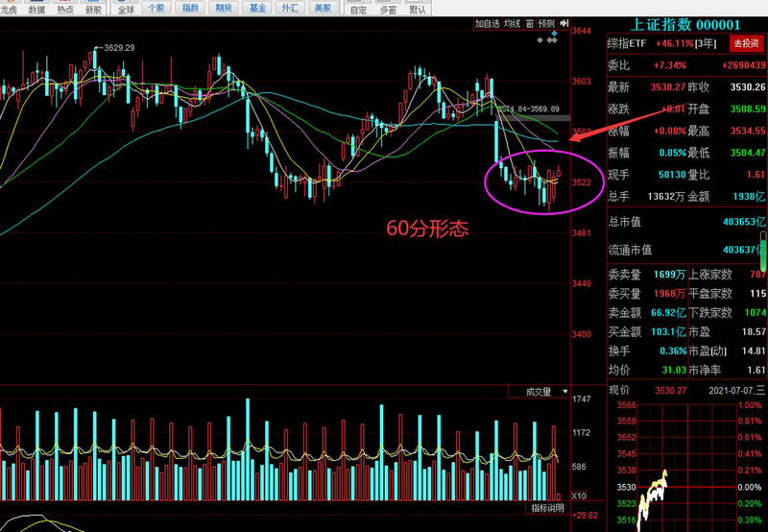Click the 综指ETF promotion row
The image size is (768, 532).
coord(672,43)
